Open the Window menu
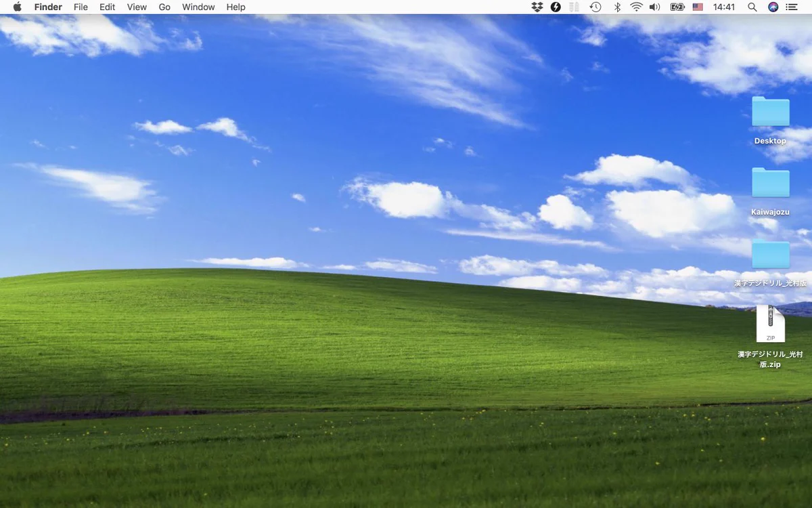This screenshot has width=812, height=508. (x=198, y=7)
